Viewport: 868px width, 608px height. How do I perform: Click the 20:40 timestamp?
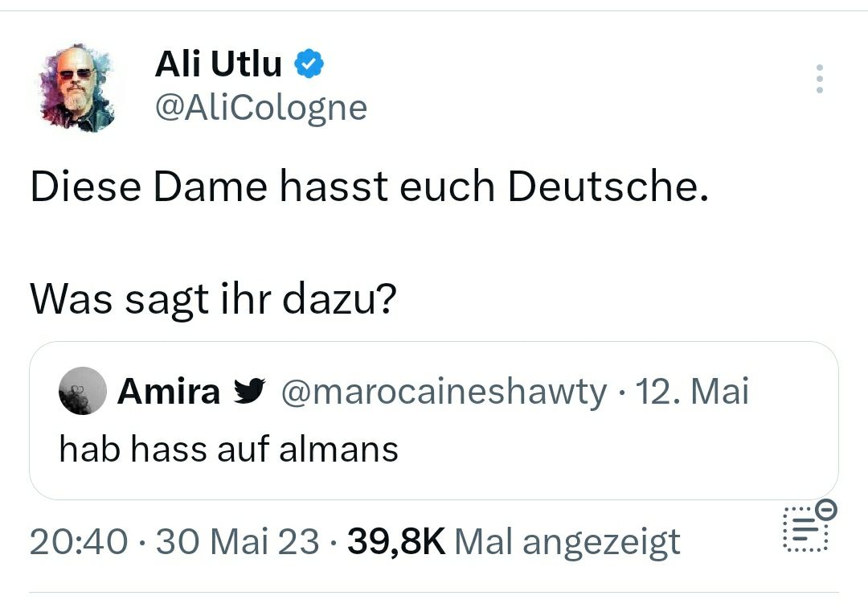(x=78, y=541)
